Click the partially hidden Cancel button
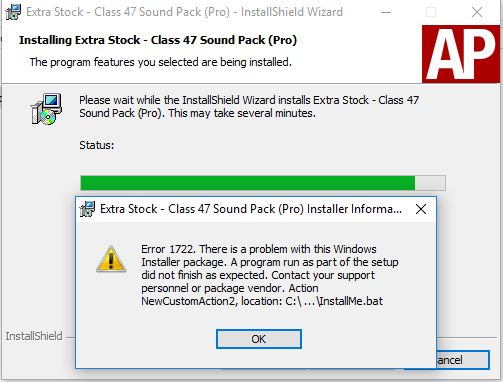 (463, 360)
